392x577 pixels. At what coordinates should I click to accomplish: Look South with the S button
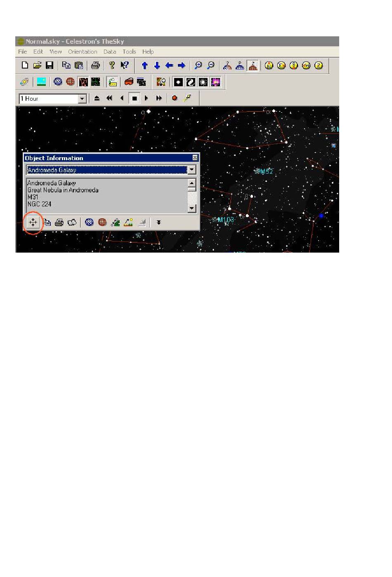[x=294, y=65]
